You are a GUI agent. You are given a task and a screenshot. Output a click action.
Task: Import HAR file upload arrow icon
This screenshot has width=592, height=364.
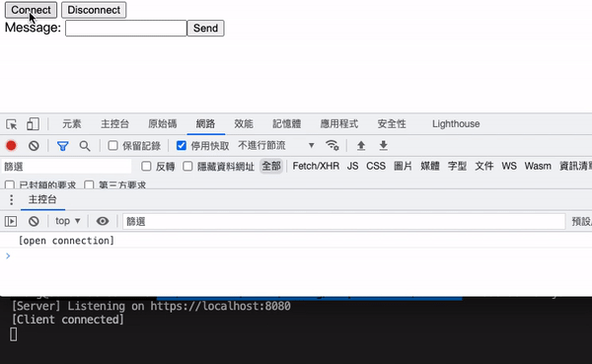tap(361, 145)
